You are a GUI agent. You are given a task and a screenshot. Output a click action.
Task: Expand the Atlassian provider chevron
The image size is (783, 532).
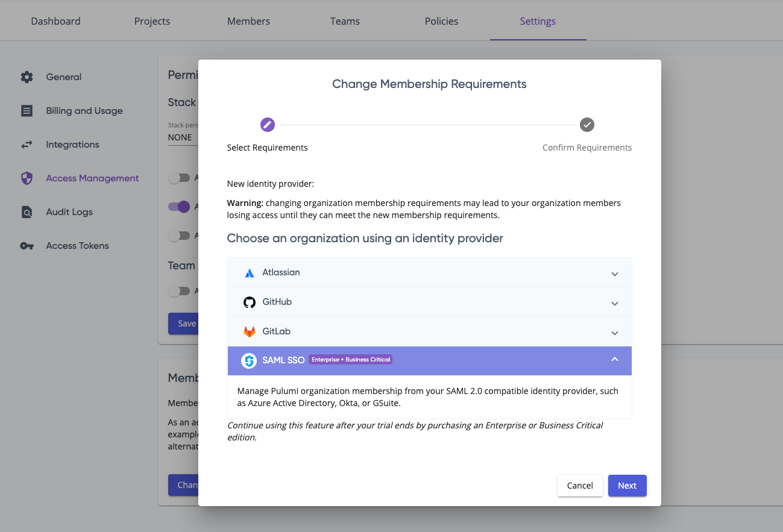pyautogui.click(x=615, y=274)
